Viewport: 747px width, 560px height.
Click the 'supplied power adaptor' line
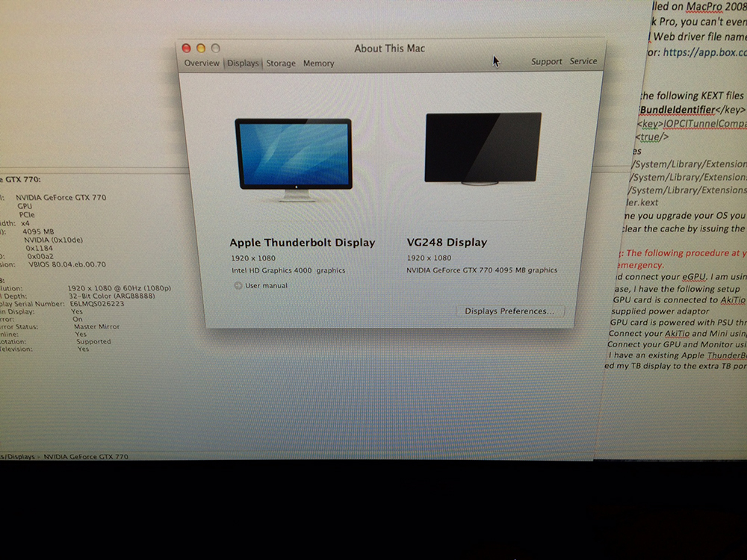point(660,311)
